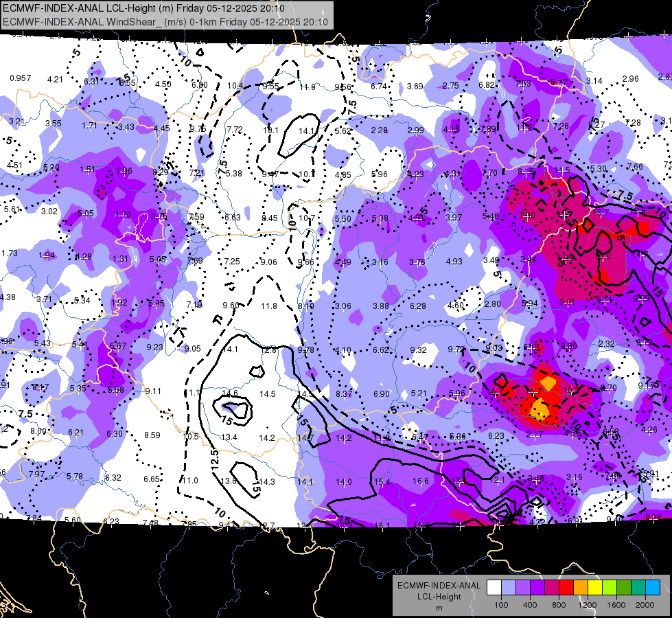Click the red legend swatch
This screenshot has width=672, height=618.
click(566, 588)
